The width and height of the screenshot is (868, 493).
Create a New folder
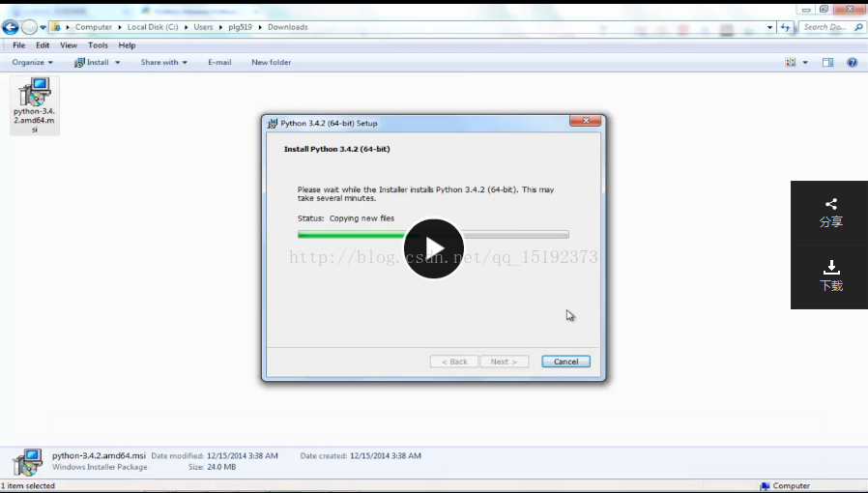coord(272,62)
